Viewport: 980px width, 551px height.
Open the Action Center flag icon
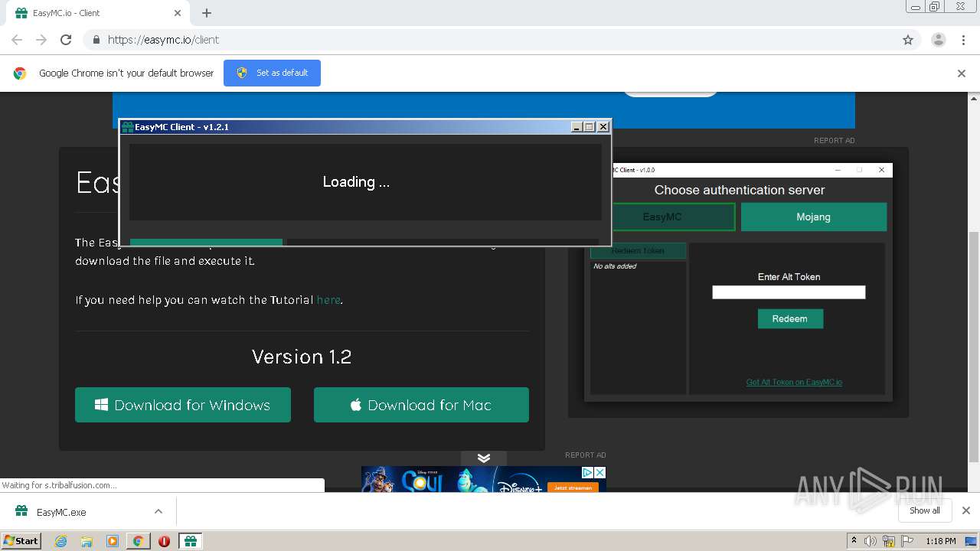tap(907, 541)
